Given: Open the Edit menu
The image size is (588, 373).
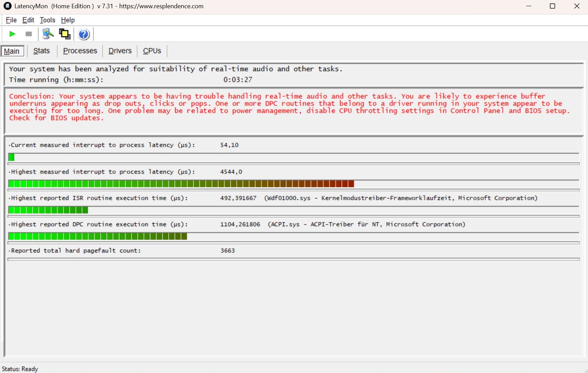Looking at the screenshot, I should (x=28, y=20).
